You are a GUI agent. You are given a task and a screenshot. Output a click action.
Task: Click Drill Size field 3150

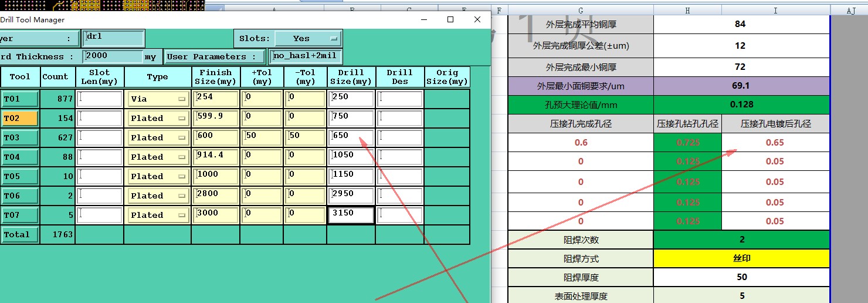pyautogui.click(x=351, y=215)
